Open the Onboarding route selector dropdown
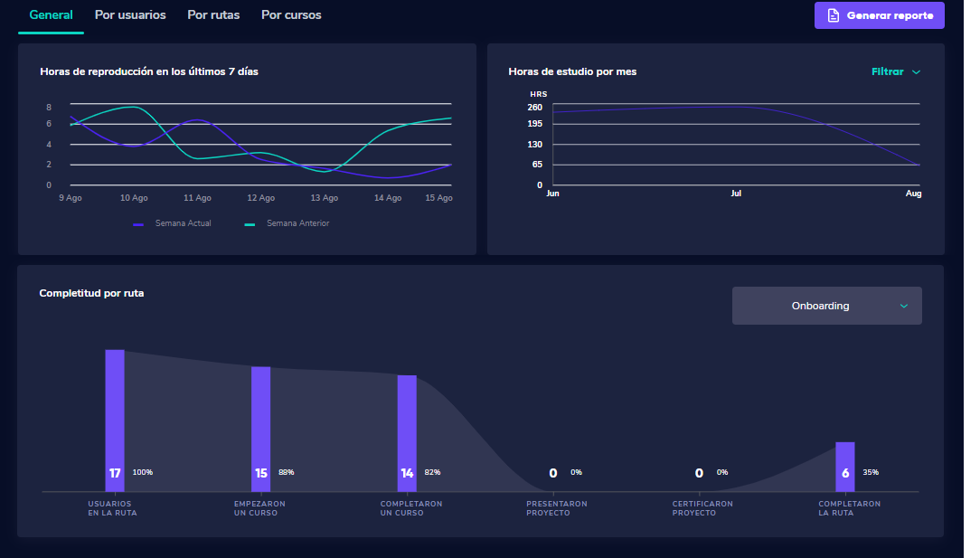 click(826, 306)
